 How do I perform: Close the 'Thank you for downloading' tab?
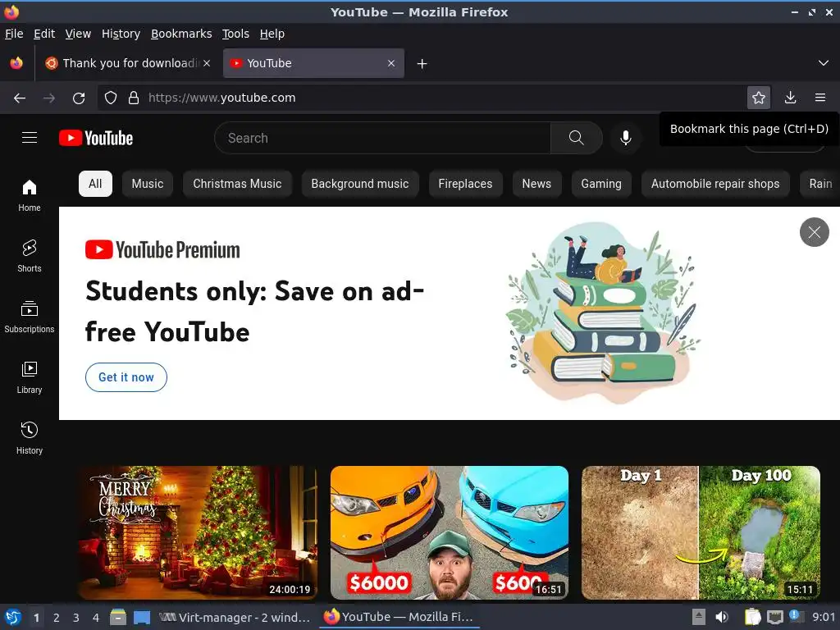[x=207, y=63]
